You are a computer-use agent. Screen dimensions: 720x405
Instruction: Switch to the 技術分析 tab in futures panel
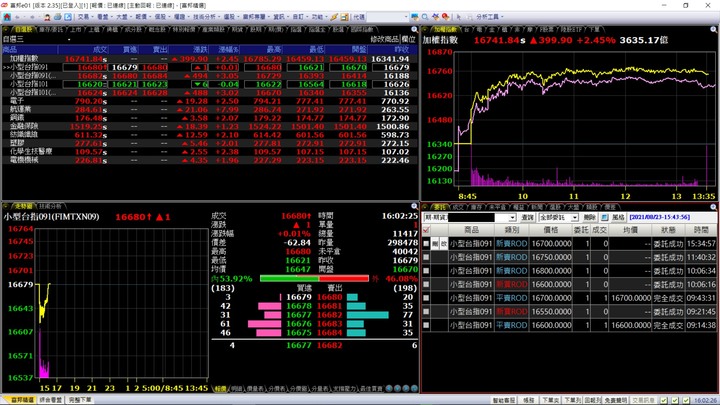tap(50, 207)
